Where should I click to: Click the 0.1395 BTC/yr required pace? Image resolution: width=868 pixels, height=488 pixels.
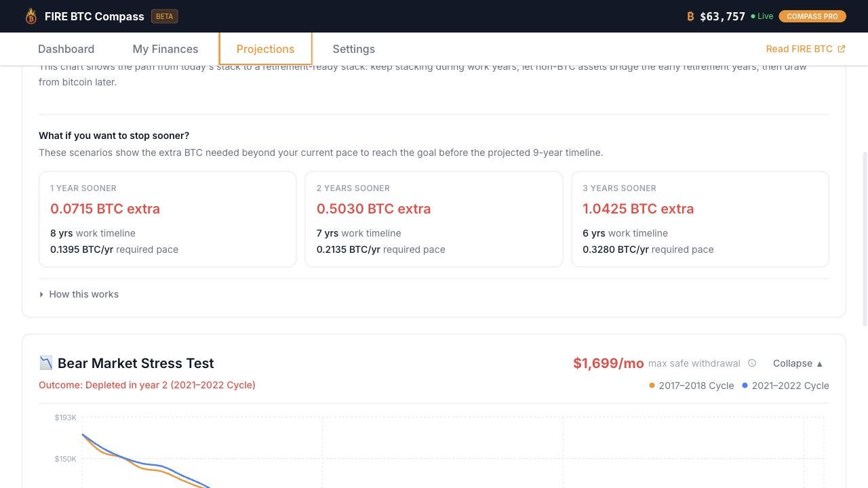pos(114,249)
